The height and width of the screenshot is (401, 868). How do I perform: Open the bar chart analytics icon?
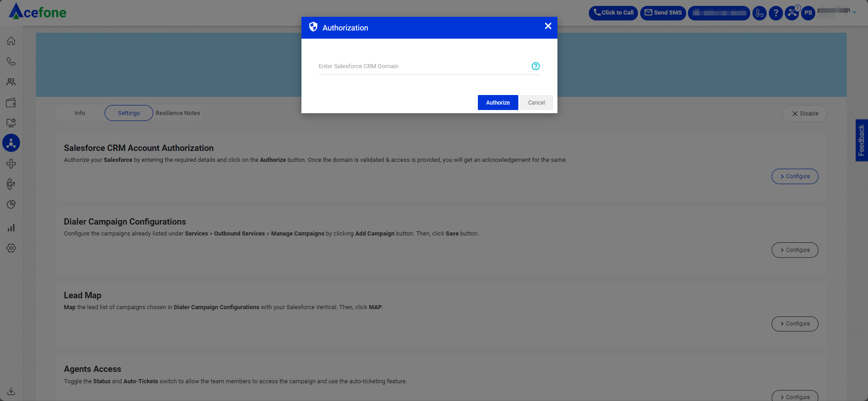tap(11, 227)
